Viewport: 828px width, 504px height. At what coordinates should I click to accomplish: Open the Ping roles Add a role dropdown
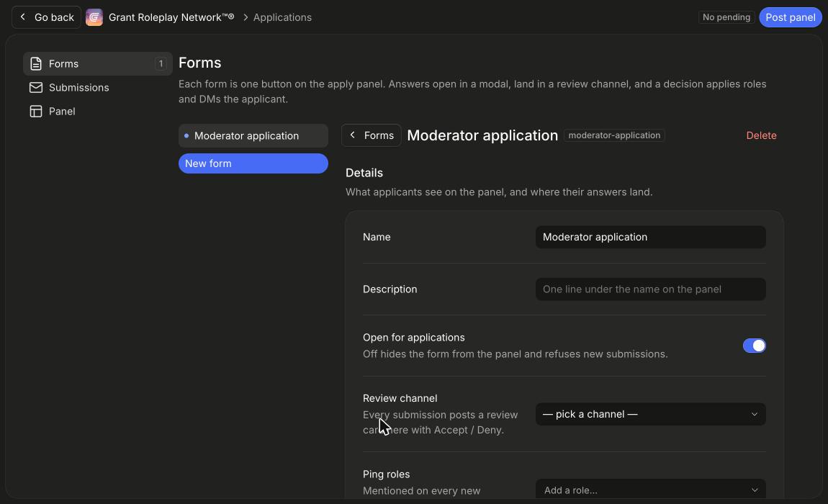click(651, 490)
